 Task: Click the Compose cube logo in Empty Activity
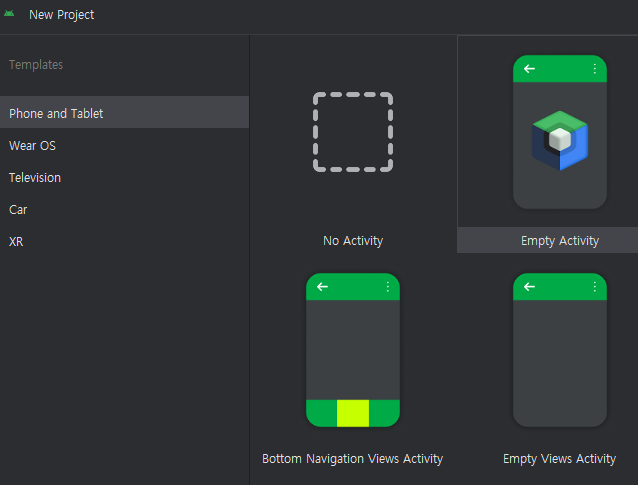[x=560, y=140]
